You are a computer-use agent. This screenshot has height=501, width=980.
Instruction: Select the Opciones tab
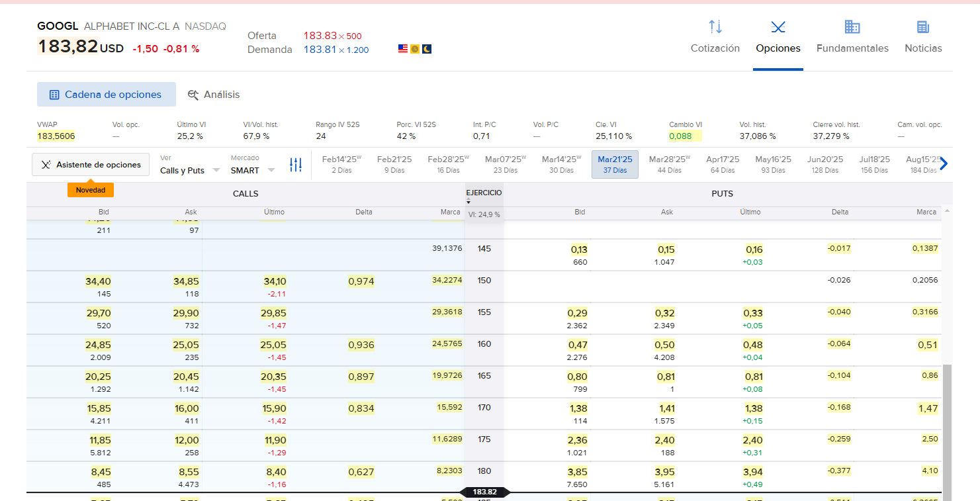tap(778, 48)
